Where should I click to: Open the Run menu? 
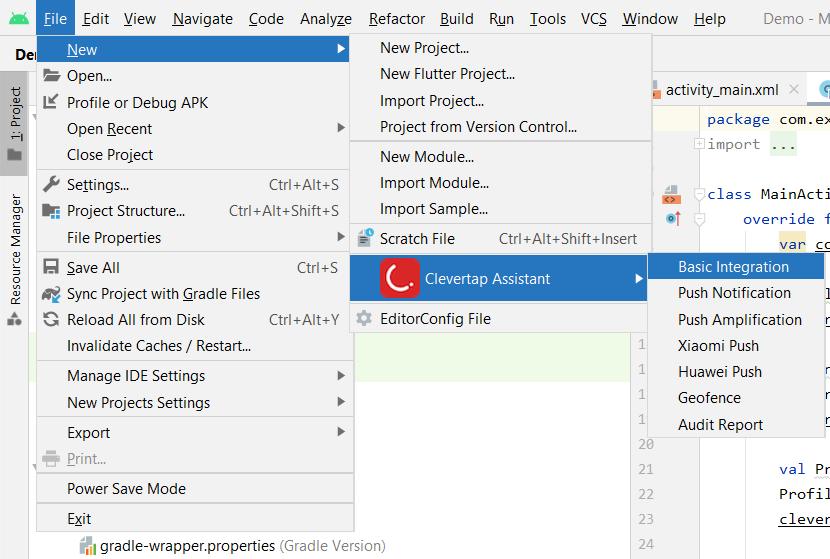click(501, 19)
